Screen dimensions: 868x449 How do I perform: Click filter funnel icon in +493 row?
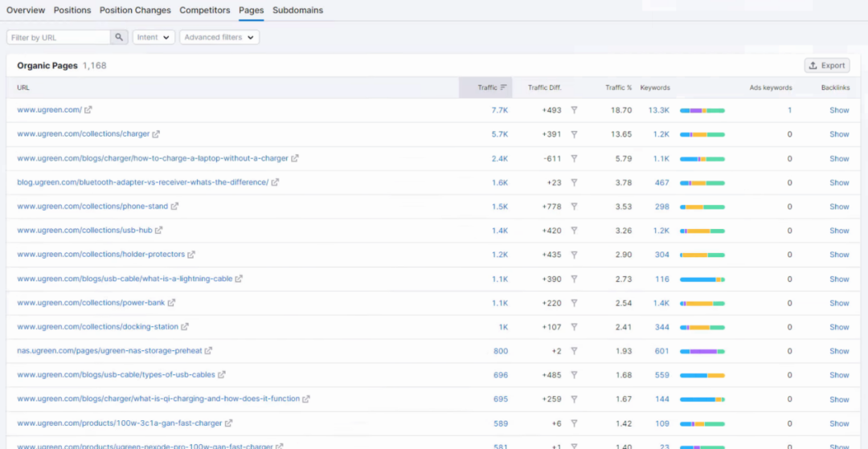574,110
